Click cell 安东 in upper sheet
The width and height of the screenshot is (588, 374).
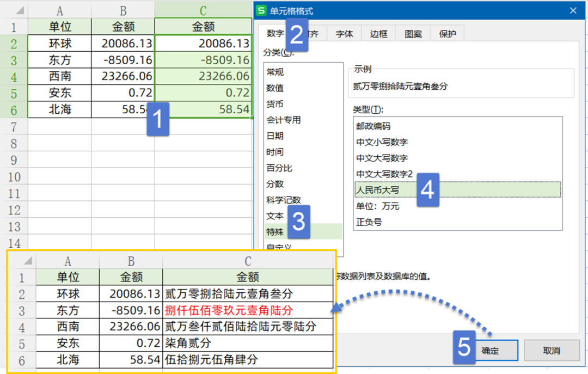(60, 93)
